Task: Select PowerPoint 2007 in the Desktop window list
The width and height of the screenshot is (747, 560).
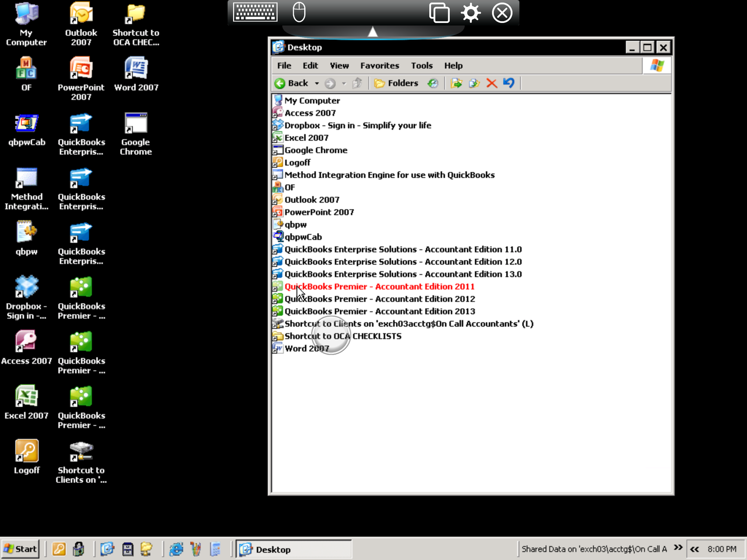Action: click(x=314, y=212)
